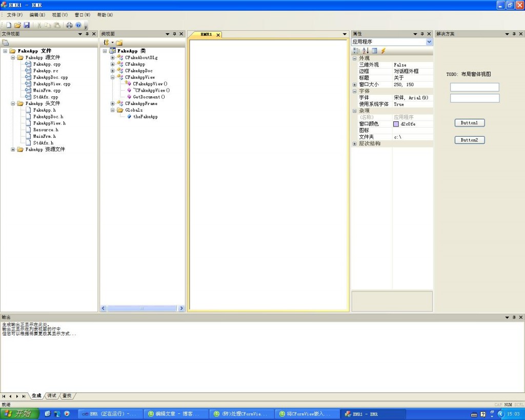Click the 窗口颜色 d2c0fe color swatch
Screen dimensions: 525x420
point(396,124)
